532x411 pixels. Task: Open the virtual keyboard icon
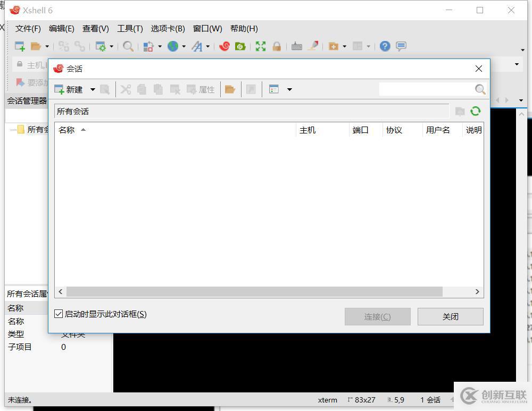296,46
